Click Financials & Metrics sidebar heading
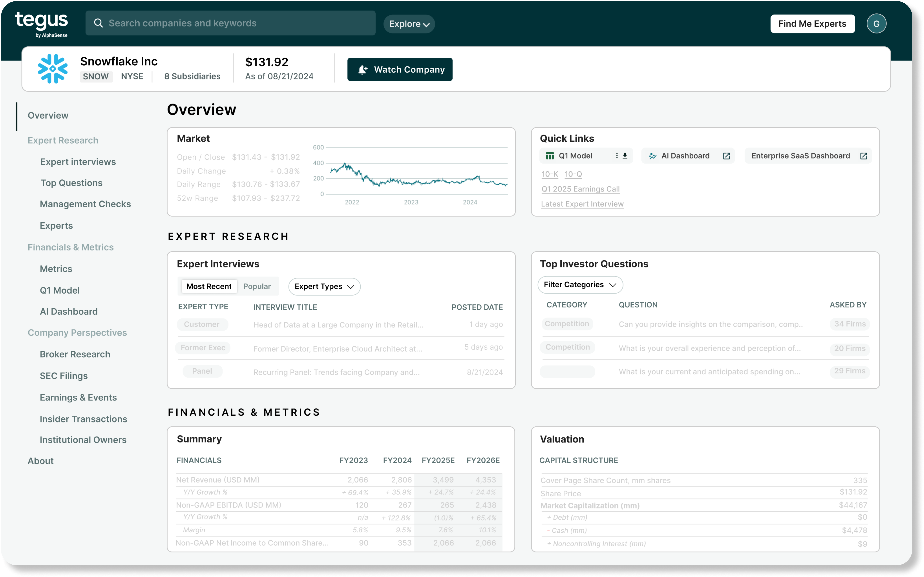This screenshot has width=924, height=577. point(71,247)
